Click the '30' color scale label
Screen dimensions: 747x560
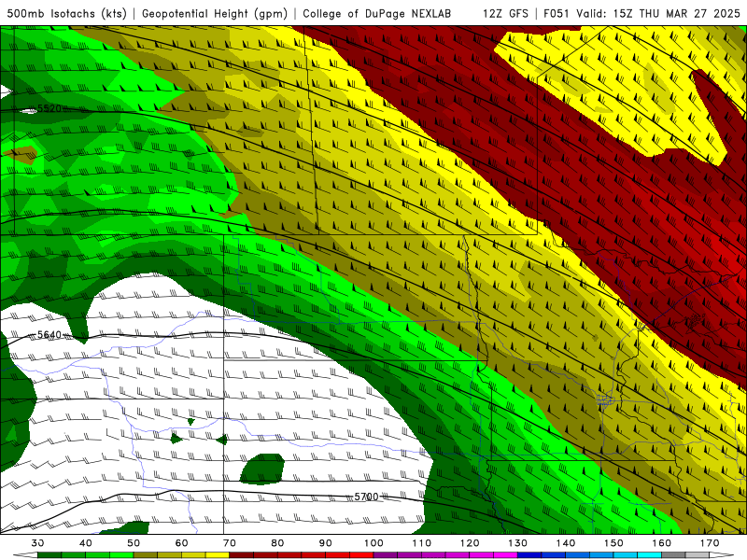tap(37, 543)
